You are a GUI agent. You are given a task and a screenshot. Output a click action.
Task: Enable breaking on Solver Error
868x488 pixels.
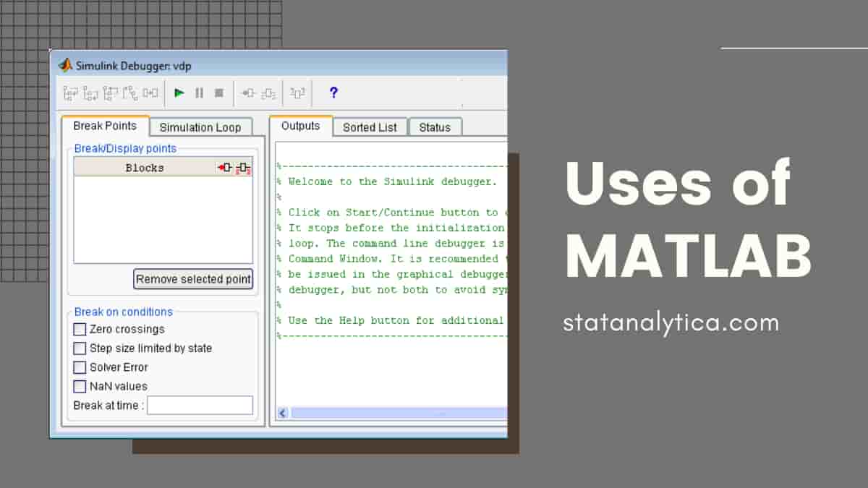[80, 367]
